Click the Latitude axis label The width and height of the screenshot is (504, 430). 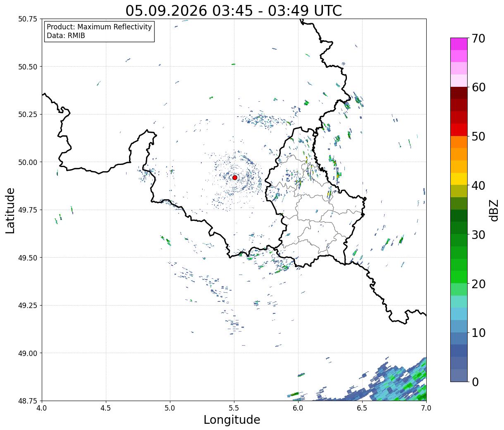pyautogui.click(x=10, y=210)
